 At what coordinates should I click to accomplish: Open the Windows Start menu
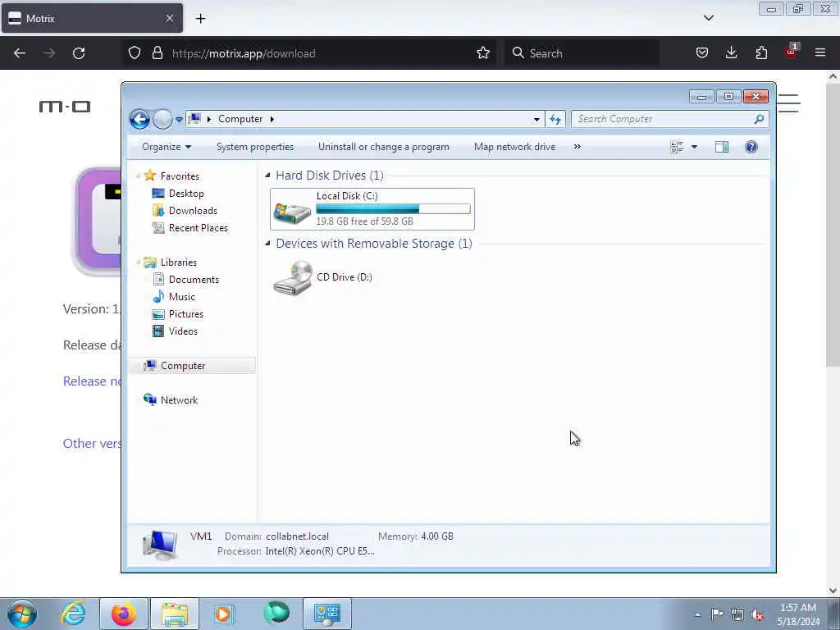click(22, 614)
